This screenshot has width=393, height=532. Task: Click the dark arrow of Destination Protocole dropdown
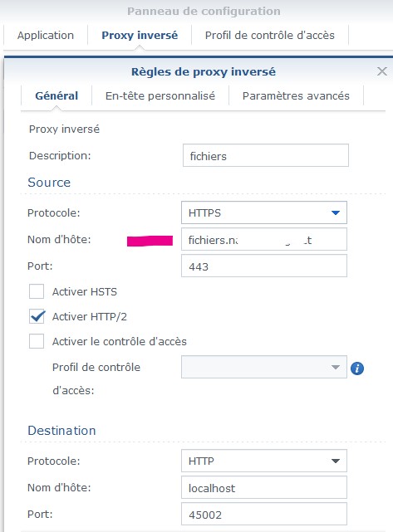point(336,461)
